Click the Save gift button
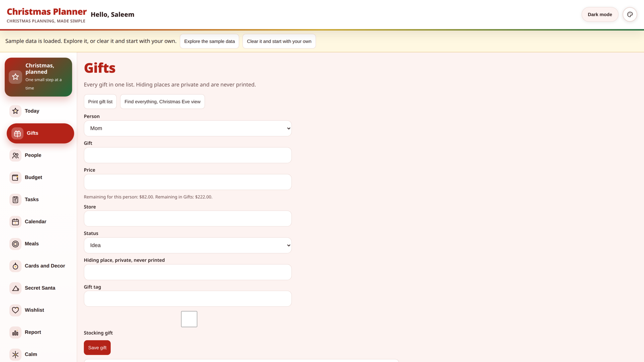The height and width of the screenshot is (362, 644). click(x=97, y=348)
